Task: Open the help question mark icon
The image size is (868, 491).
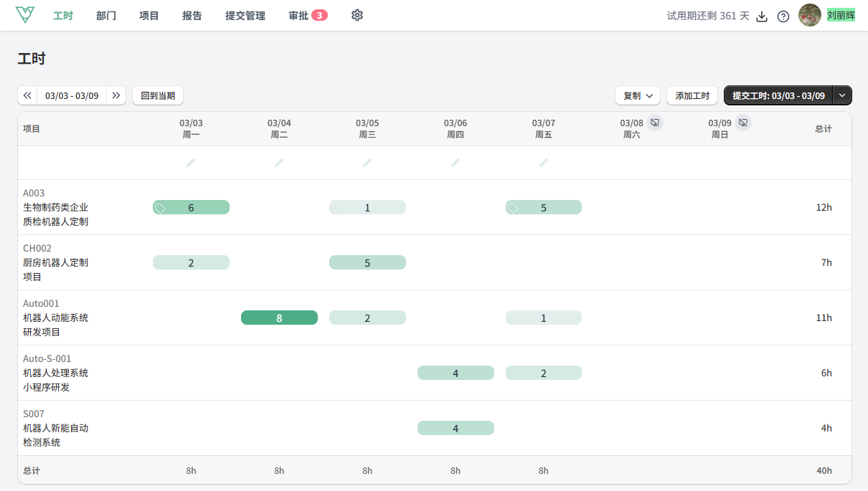Action: (x=783, y=16)
